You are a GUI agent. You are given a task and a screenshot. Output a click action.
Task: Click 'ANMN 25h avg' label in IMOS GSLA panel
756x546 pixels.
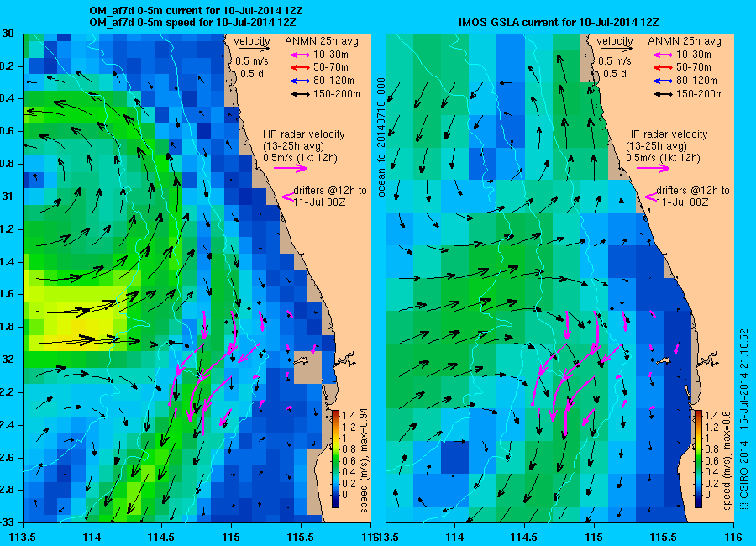coord(685,41)
